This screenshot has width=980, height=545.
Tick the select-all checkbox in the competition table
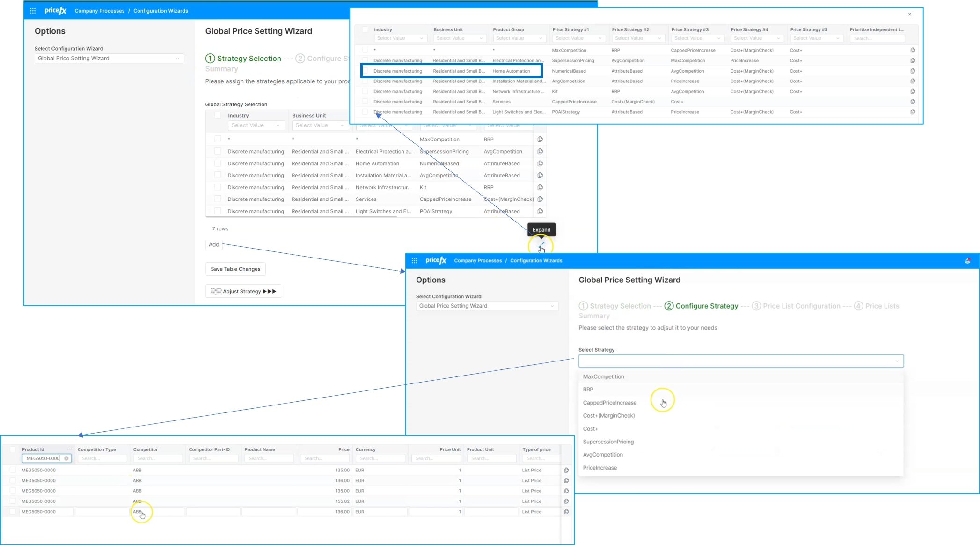click(x=13, y=449)
